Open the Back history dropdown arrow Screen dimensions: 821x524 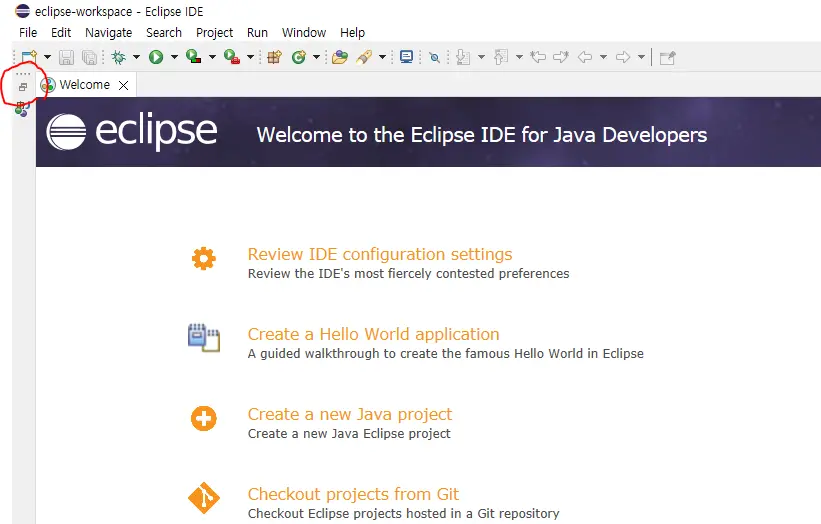[603, 57]
